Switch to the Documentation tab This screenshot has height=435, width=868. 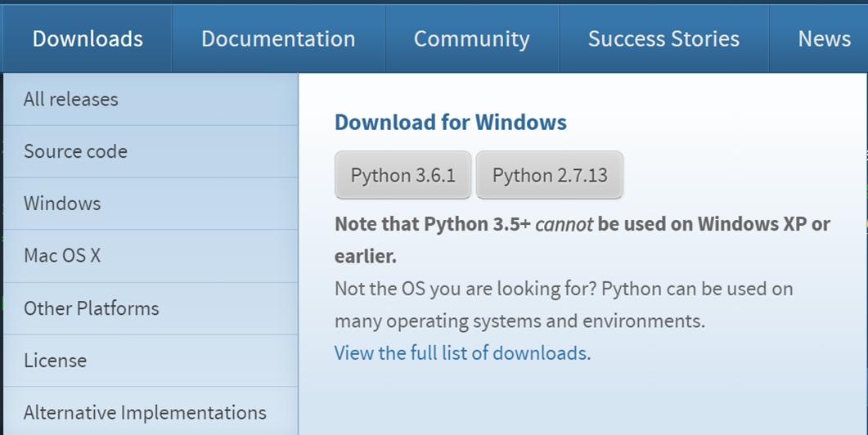(278, 38)
